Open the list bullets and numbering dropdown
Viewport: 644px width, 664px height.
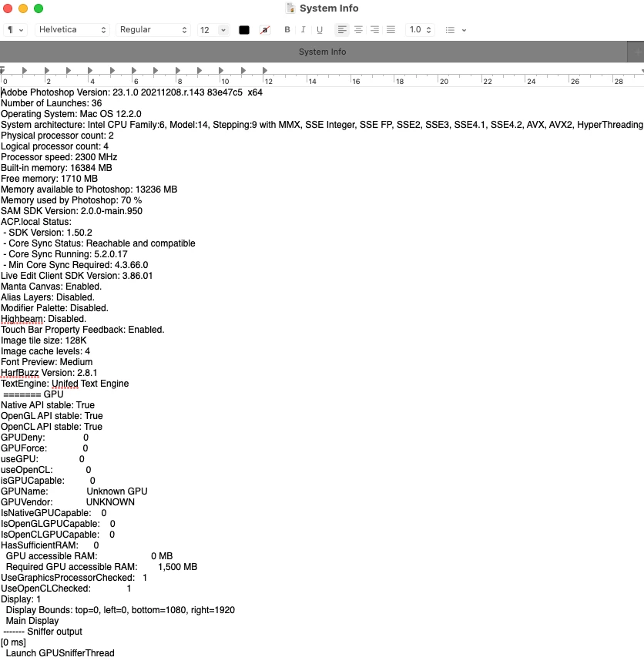click(455, 30)
